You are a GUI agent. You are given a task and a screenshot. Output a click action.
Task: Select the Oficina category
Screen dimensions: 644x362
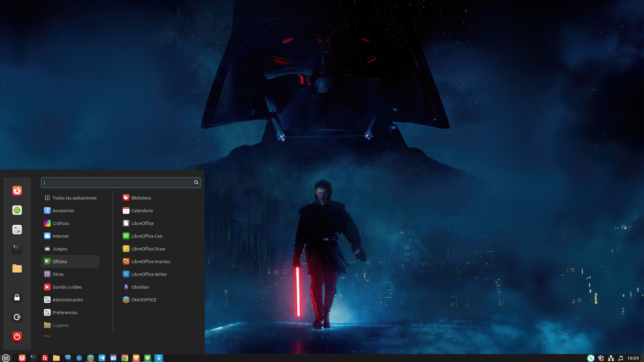pos(70,261)
